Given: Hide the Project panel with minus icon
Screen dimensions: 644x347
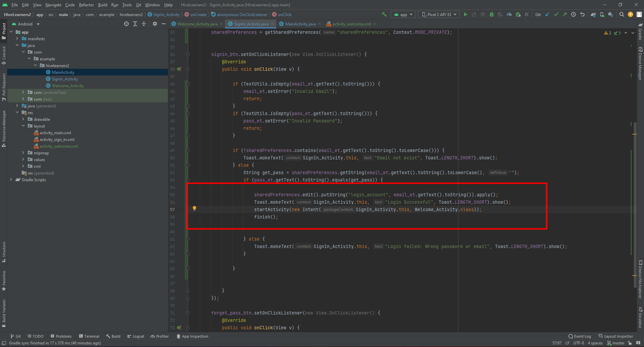Looking at the screenshot, I should coord(164,24).
